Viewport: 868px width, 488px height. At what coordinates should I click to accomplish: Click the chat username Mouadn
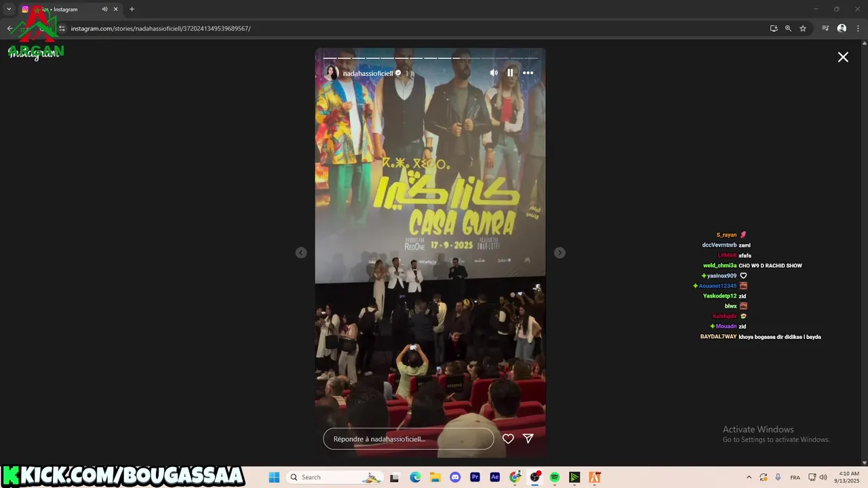[726, 327]
